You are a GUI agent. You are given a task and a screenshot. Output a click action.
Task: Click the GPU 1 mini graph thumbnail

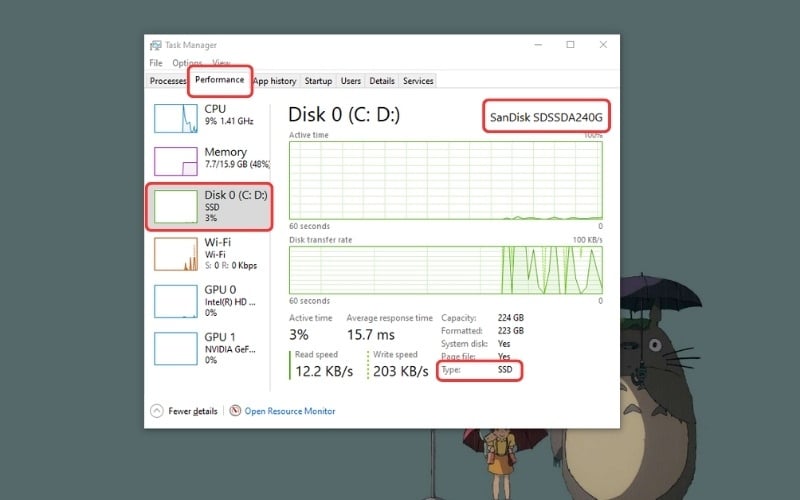click(x=176, y=348)
